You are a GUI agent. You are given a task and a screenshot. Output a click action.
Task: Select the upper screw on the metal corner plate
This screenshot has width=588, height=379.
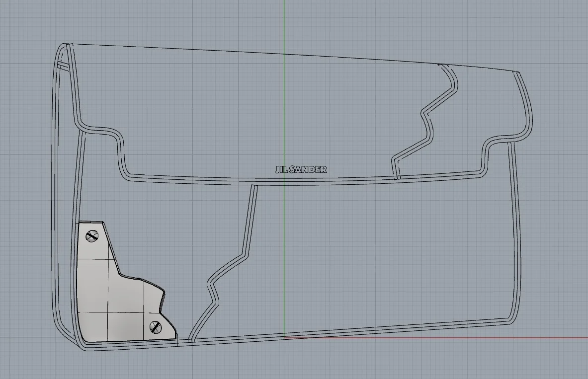(92, 236)
